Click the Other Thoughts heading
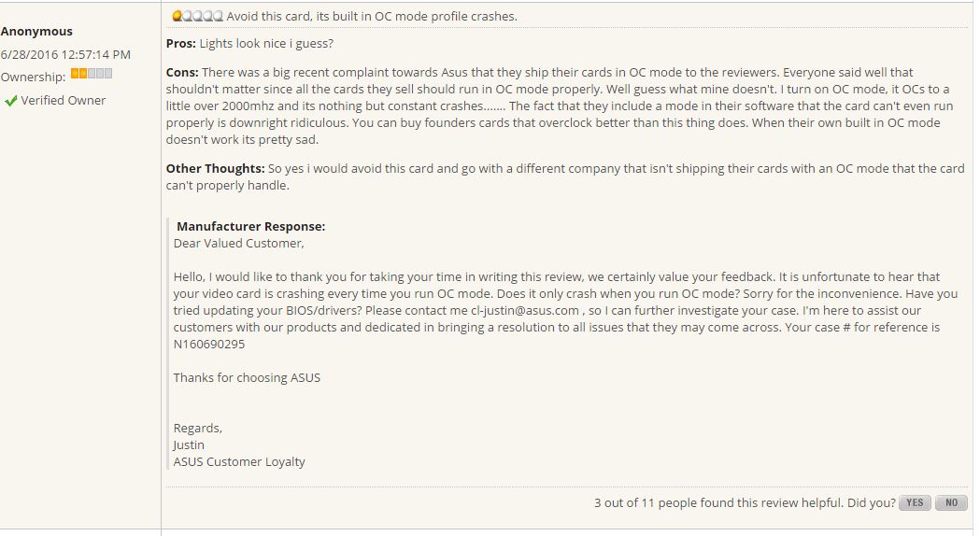The image size is (980, 536). point(215,169)
